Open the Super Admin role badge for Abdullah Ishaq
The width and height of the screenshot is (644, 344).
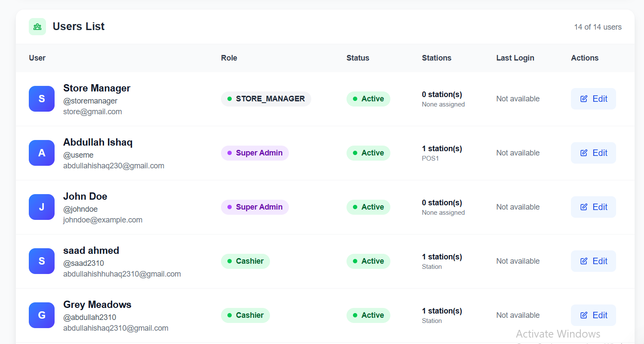point(255,153)
